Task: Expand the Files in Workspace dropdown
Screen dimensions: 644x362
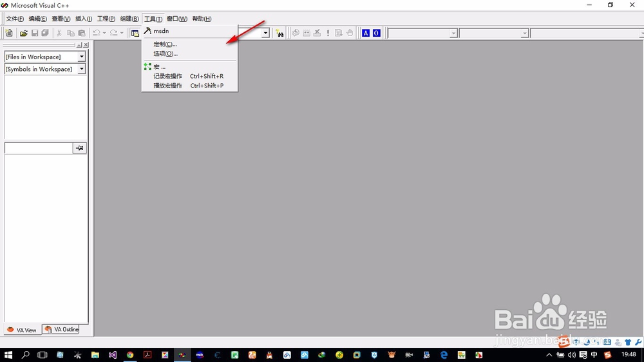Action: click(x=82, y=57)
